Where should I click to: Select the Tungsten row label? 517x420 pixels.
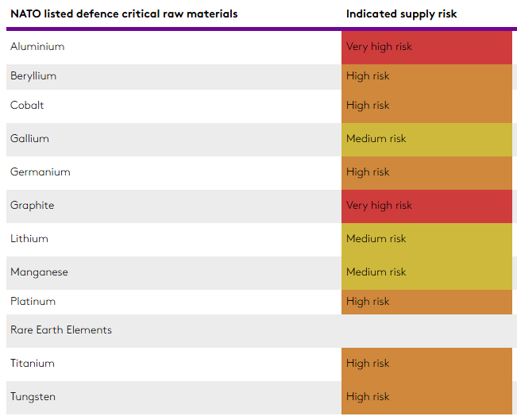coord(33,397)
